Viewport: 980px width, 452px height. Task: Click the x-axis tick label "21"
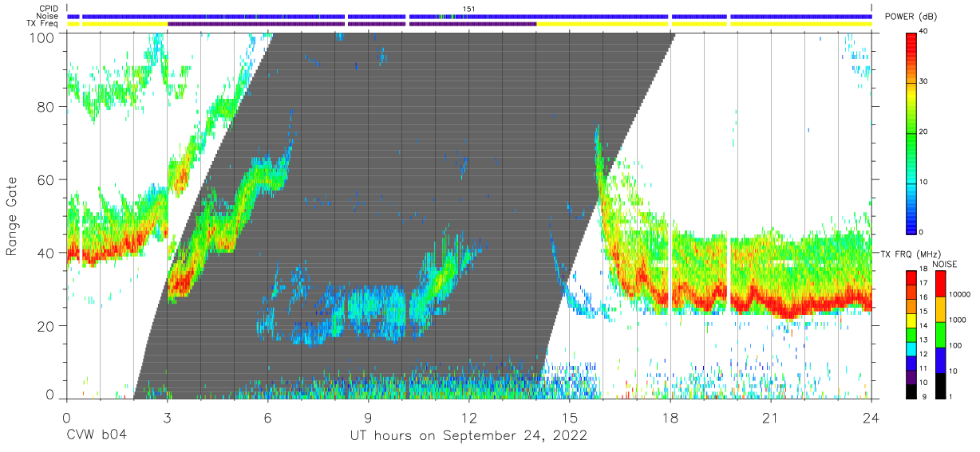tap(771, 417)
